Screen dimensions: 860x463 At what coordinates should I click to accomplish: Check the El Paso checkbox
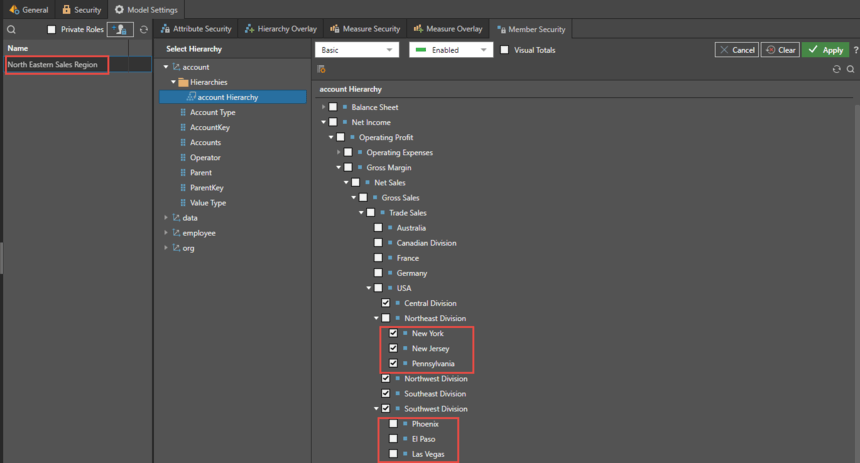click(393, 438)
